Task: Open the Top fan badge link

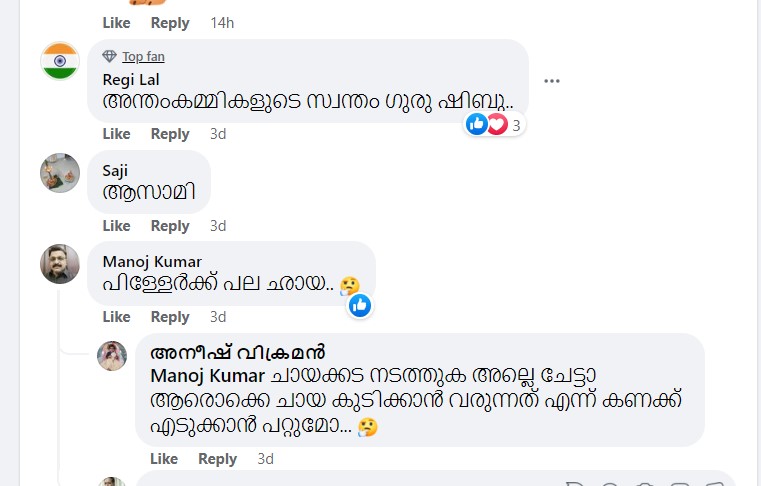Action: click(143, 56)
